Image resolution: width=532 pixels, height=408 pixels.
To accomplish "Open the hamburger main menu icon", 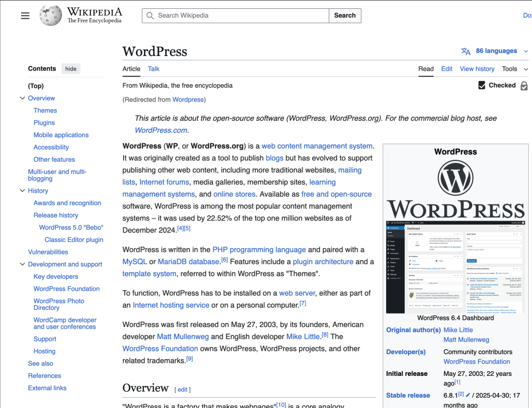I will pyautogui.click(x=25, y=16).
